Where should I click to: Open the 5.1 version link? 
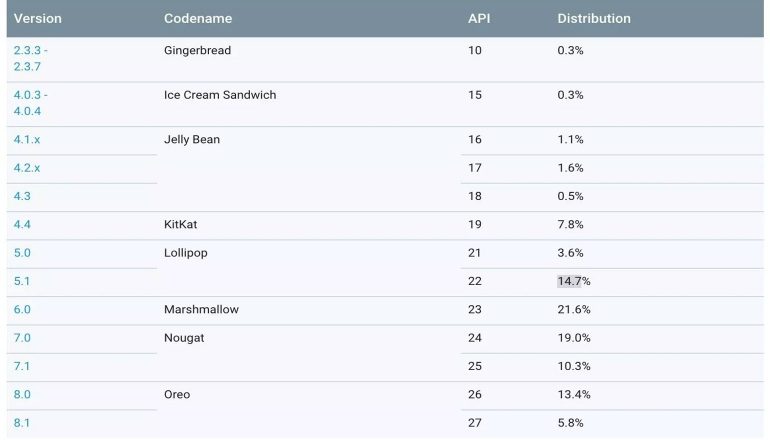(22, 281)
